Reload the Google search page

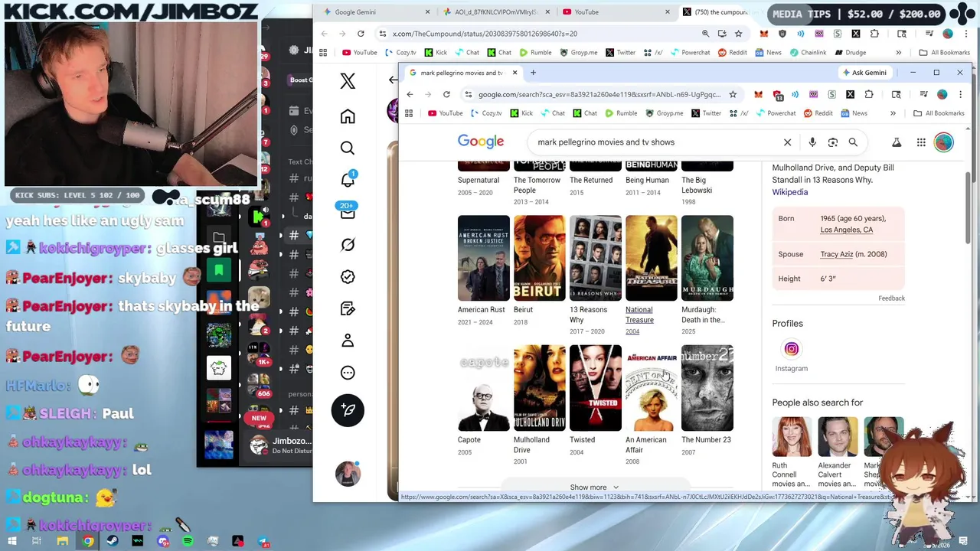446,94
